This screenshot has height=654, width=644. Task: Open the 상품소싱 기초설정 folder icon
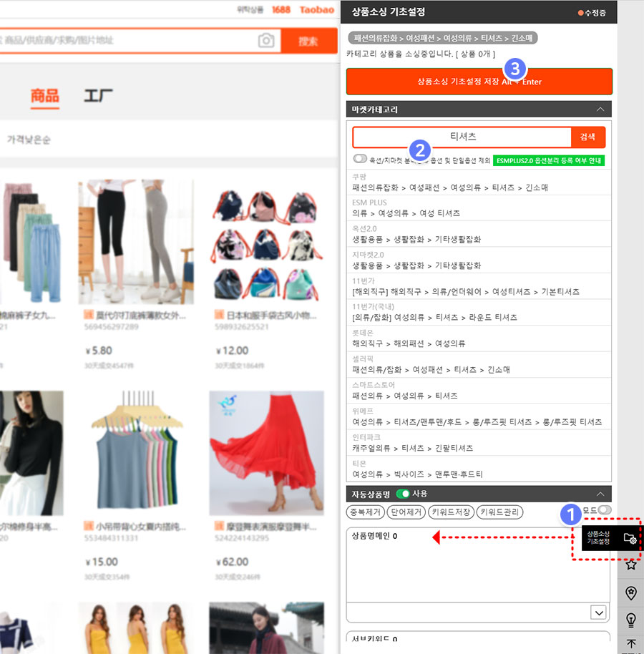(630, 538)
